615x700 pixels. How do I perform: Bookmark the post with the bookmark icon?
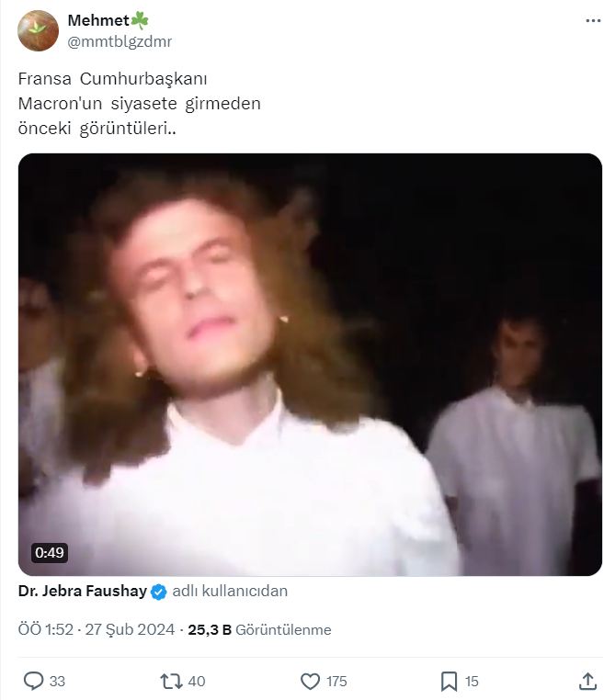[449, 681]
